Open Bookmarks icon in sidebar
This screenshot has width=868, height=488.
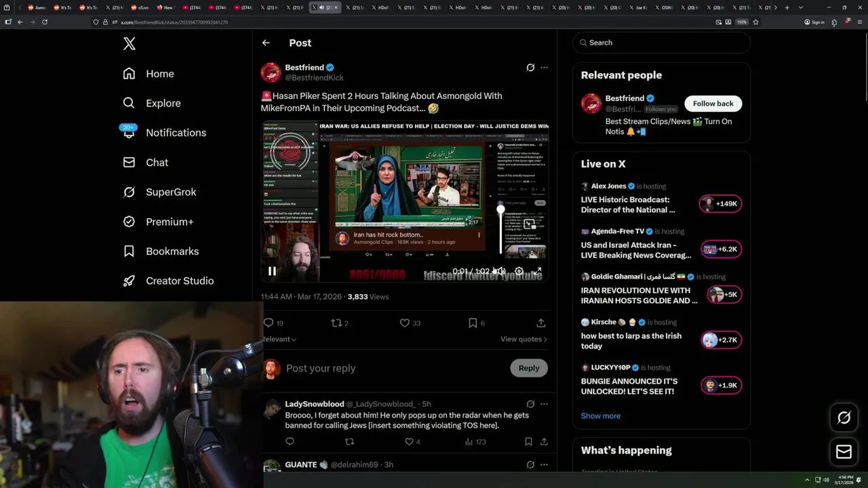129,251
